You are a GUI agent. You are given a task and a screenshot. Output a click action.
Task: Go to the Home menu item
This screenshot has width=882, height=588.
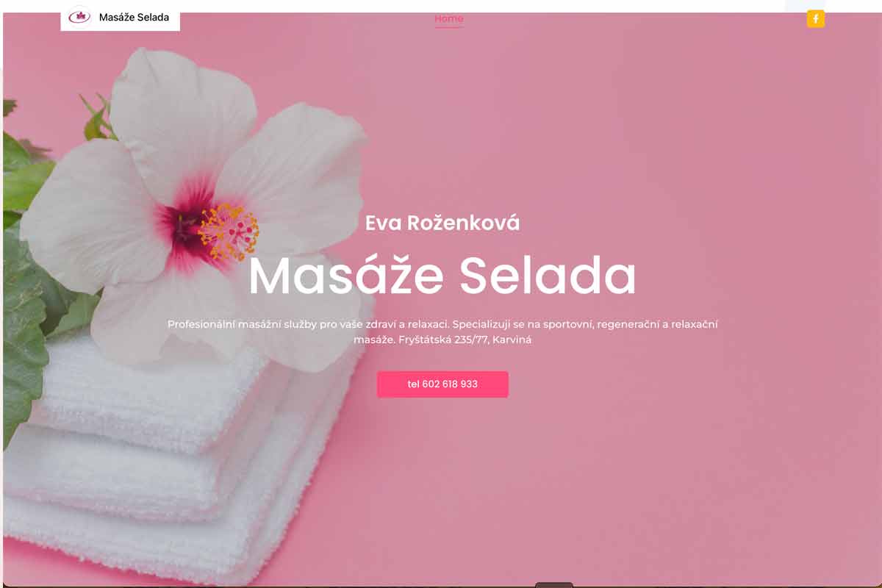[448, 18]
